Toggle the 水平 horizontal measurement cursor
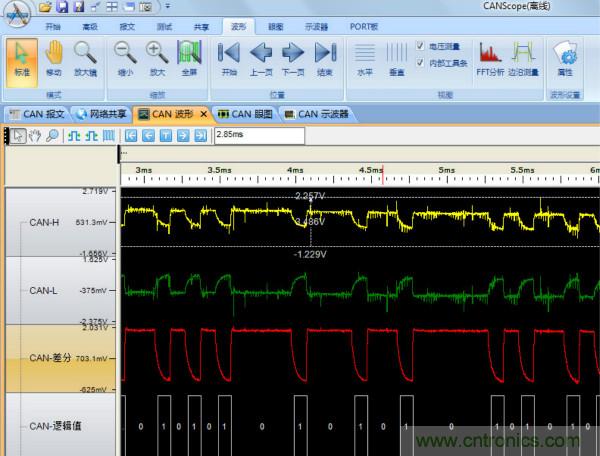 [x=365, y=59]
